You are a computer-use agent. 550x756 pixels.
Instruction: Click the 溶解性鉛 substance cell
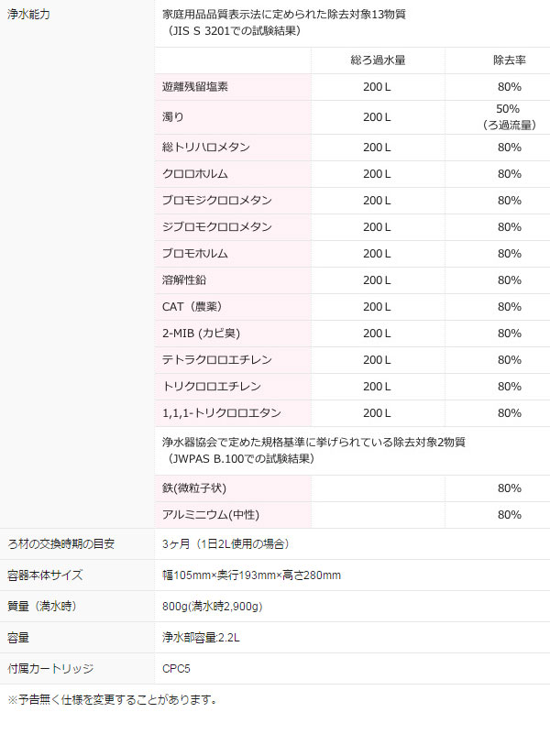(x=183, y=280)
